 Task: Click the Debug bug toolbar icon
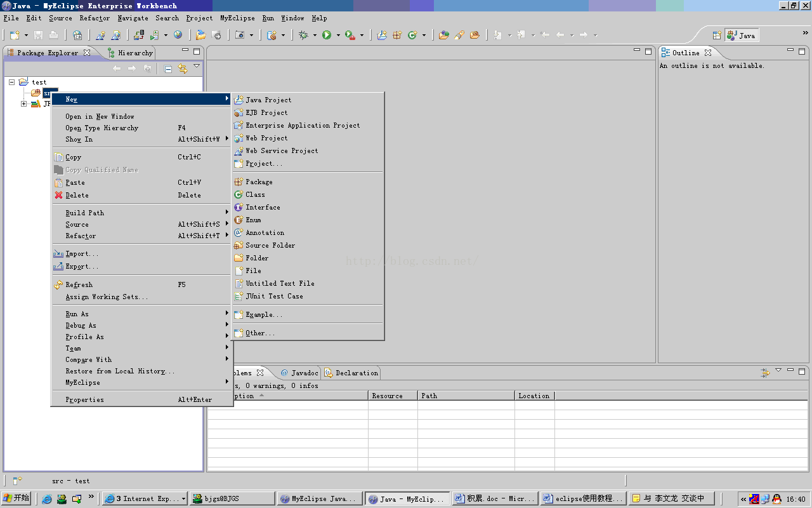click(303, 35)
